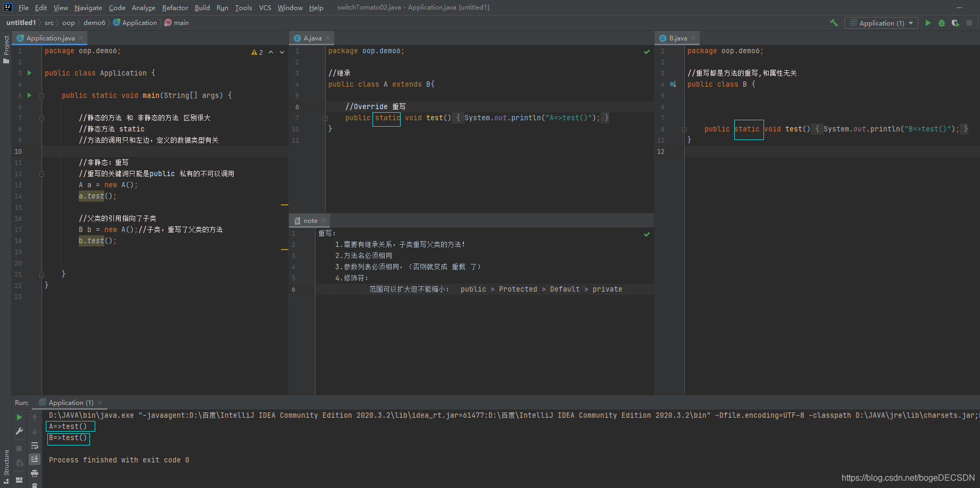Click the Build Project hammer icon

tap(834, 23)
